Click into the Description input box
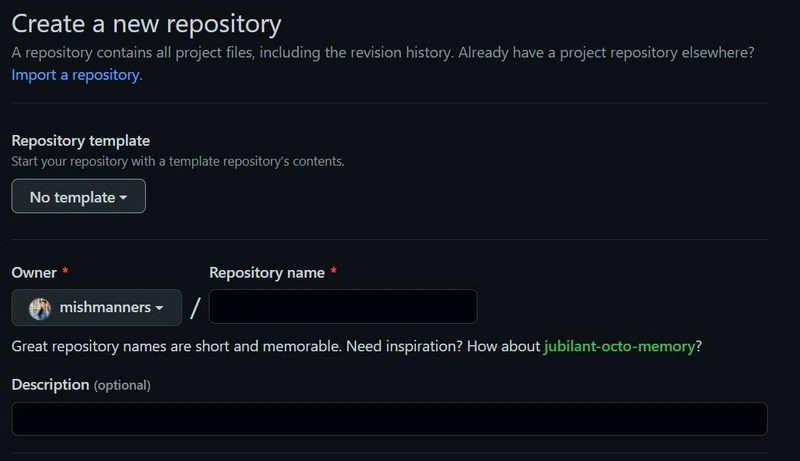Screen dimensions: 800x461 (x=389, y=418)
